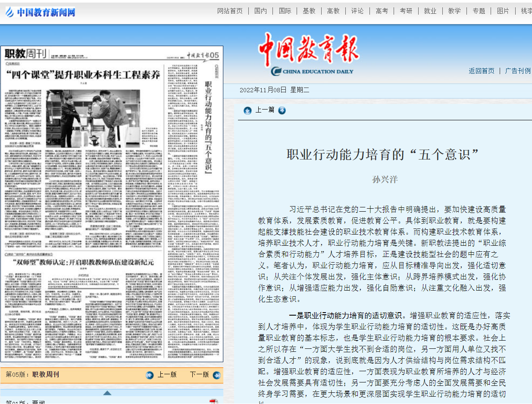532x404 pixels.
Task: Click the 第05版：职教周刊 page label
Action: (32, 375)
